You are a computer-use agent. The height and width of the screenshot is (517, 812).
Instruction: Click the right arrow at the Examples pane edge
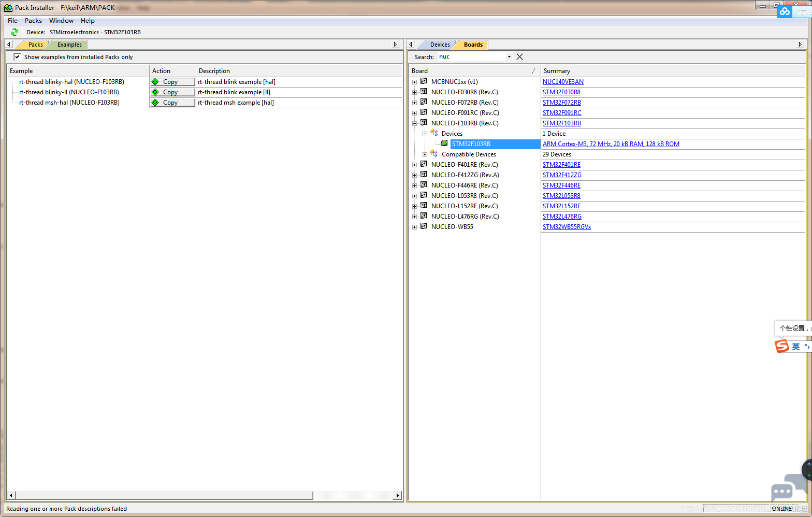tap(396, 45)
